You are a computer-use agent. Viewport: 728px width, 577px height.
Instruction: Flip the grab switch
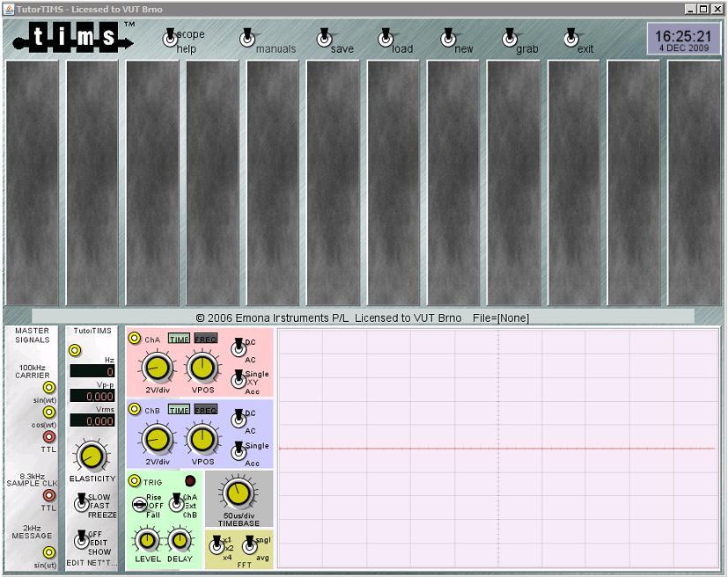coord(510,38)
